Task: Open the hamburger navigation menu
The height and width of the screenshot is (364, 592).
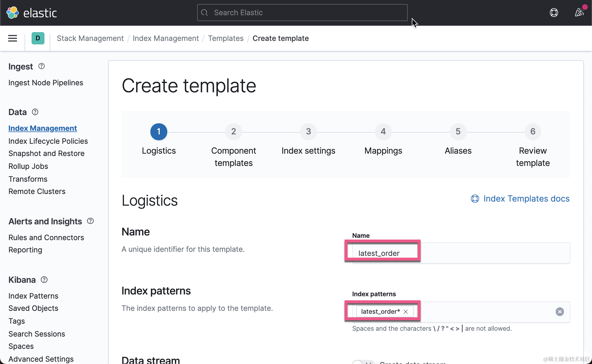Action: [13, 38]
